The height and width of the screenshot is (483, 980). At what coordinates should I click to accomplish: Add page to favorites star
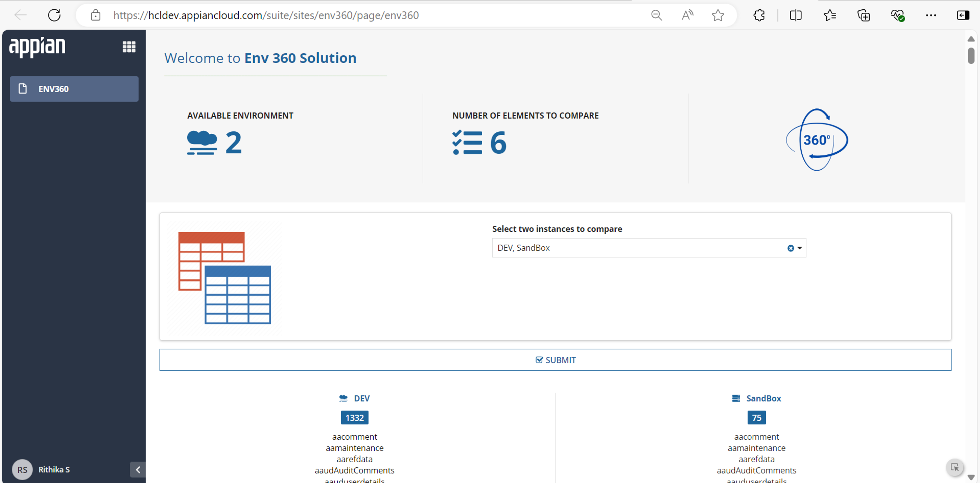(718, 15)
